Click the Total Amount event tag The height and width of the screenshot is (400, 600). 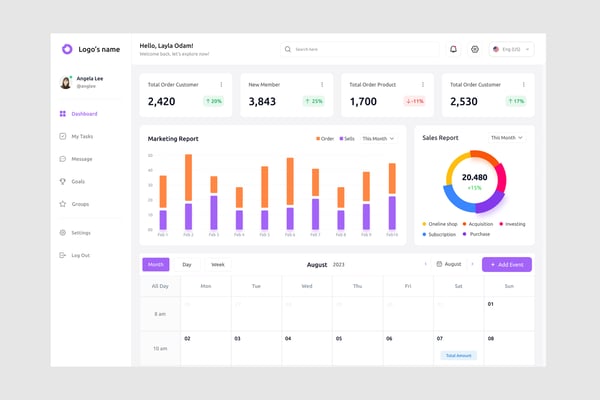tap(458, 356)
